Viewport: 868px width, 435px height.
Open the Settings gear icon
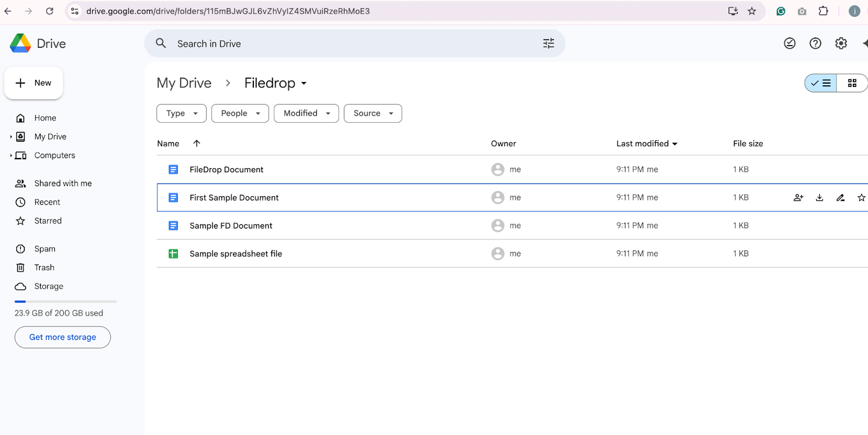(841, 43)
